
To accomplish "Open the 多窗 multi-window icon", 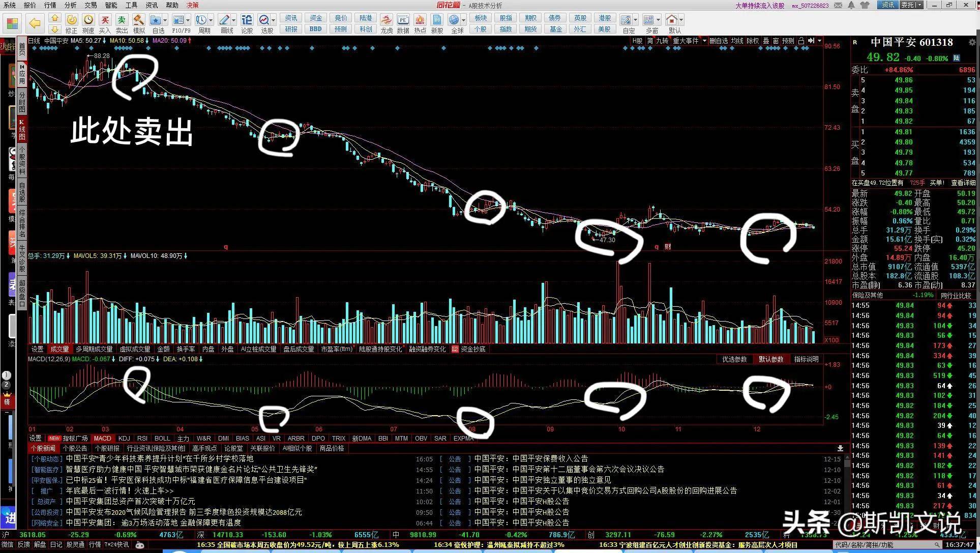I will click(x=648, y=20).
